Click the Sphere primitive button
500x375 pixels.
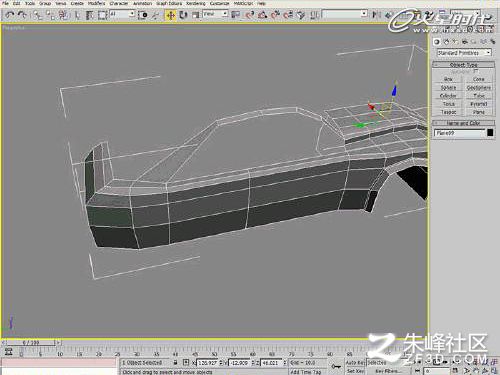[x=448, y=87]
